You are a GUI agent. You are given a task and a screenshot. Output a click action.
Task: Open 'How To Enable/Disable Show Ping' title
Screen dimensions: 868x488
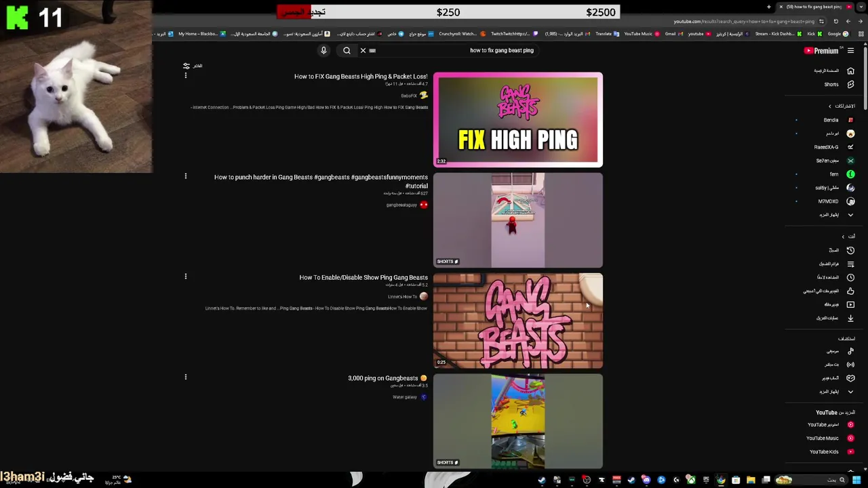[363, 278]
